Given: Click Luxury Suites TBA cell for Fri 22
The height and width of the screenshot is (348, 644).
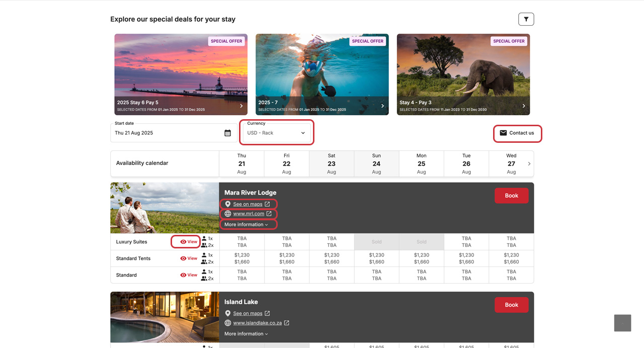Looking at the screenshot, I should 287,242.
